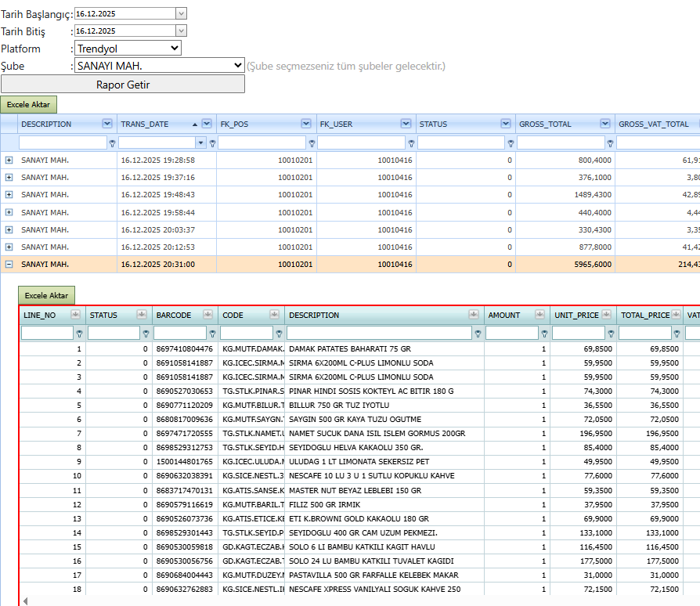
Task: Sort detail grid by BARCODE header
Action: 174,315
